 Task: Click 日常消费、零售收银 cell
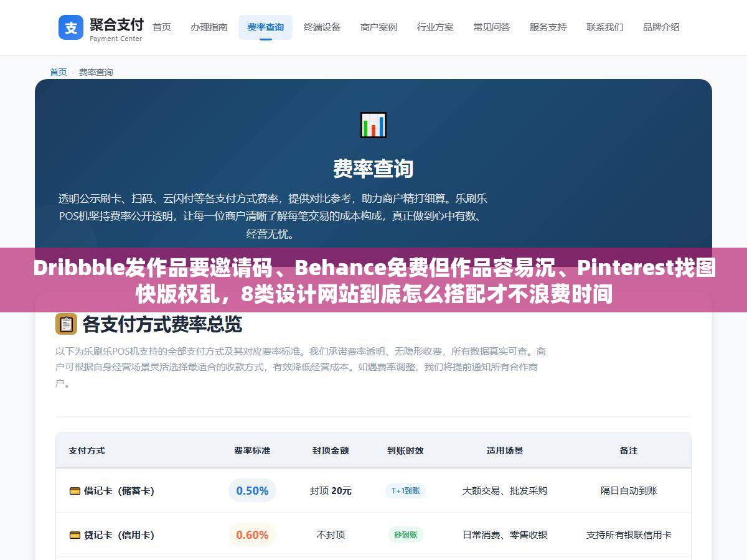[505, 535]
